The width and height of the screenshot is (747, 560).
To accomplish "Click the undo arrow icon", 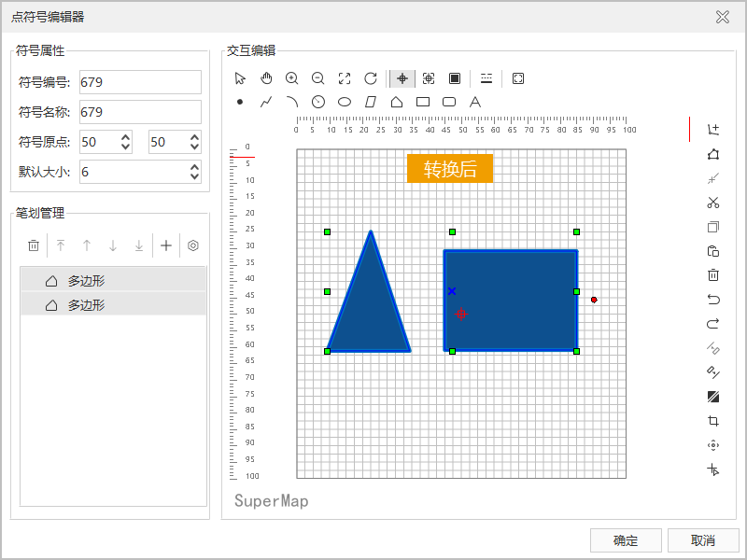I will pos(713,300).
